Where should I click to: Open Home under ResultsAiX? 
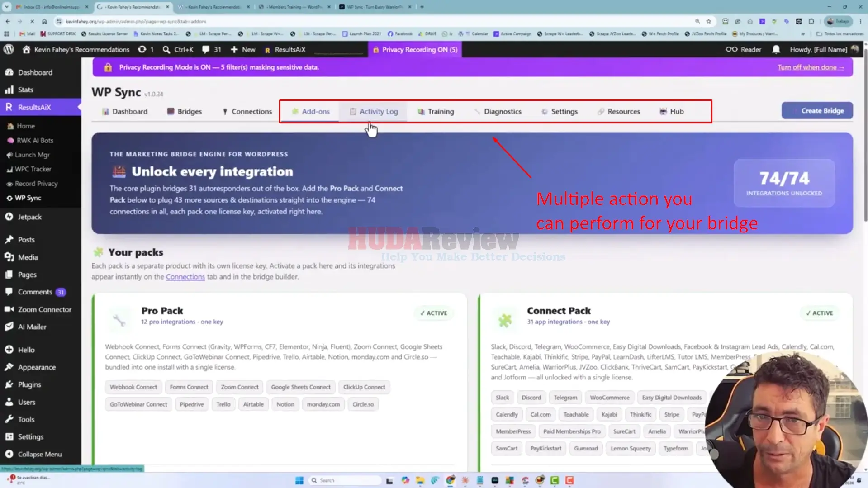coord(26,126)
